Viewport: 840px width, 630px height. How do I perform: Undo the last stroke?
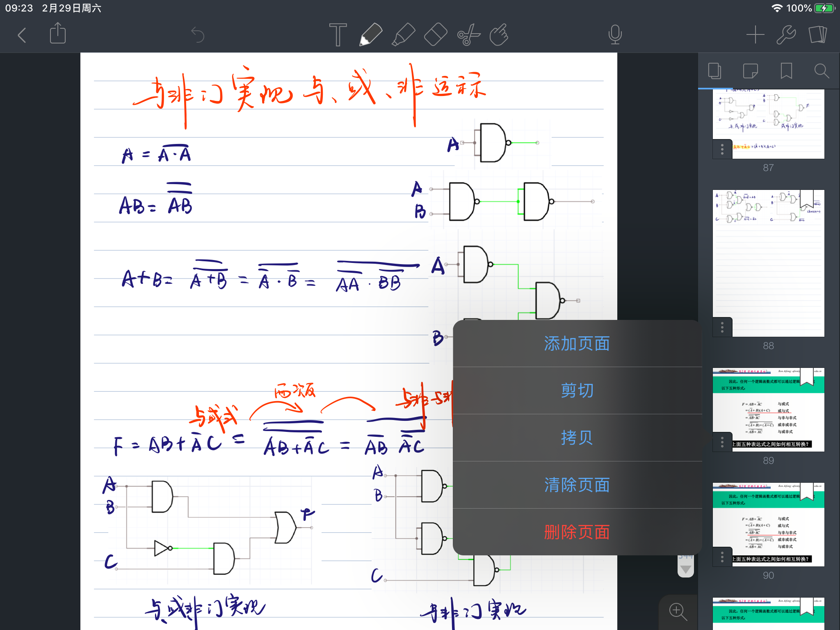198,35
